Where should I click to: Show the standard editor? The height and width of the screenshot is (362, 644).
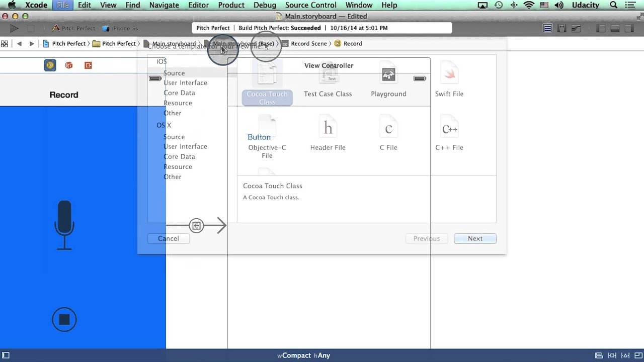click(548, 29)
